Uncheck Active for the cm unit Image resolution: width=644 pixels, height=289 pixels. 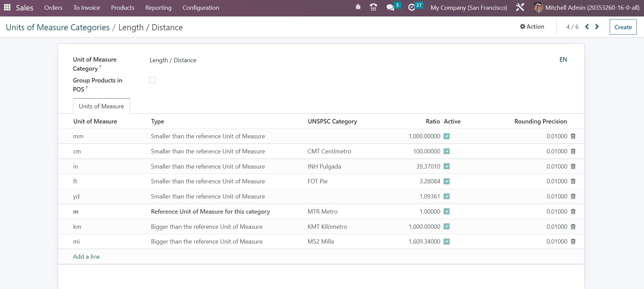(447, 151)
